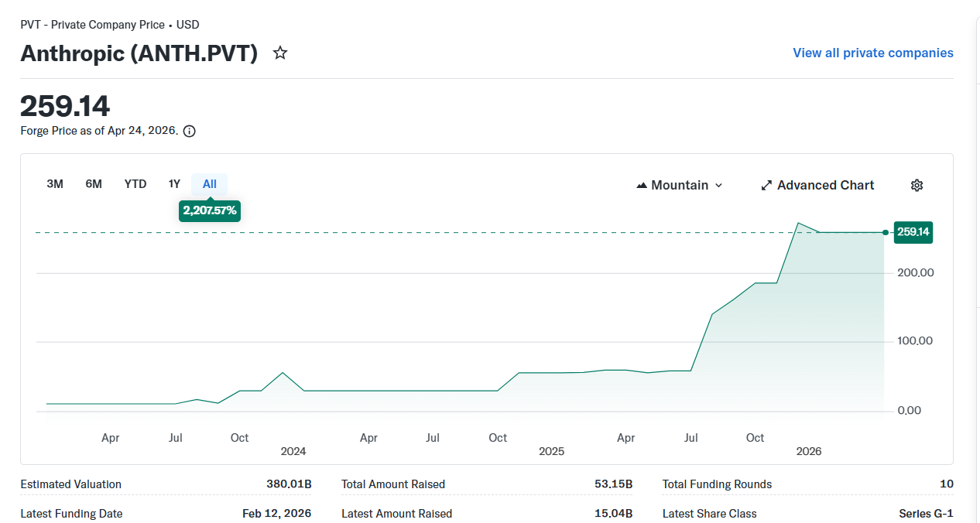
Task: Open the Advanced Chart view
Action: point(825,186)
